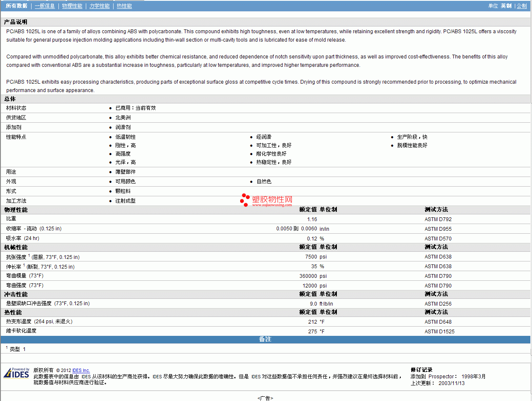
Task: Select the 已商用：当前有效 status text
Action: coord(135,108)
